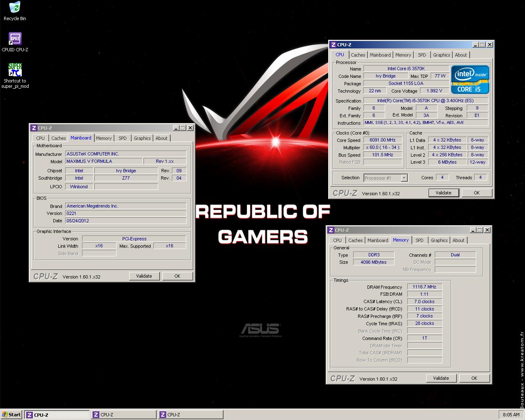Click OK in the CPU window
The image size is (525, 420).
coord(477,193)
